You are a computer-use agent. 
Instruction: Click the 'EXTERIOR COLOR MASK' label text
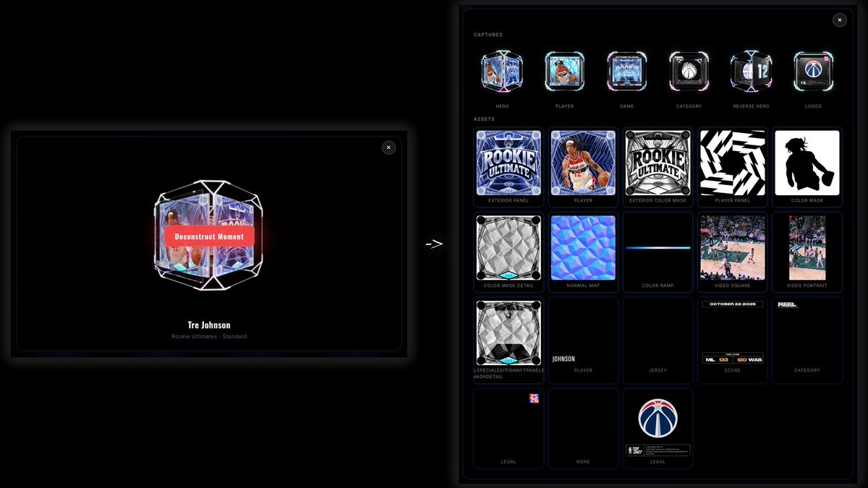click(658, 200)
